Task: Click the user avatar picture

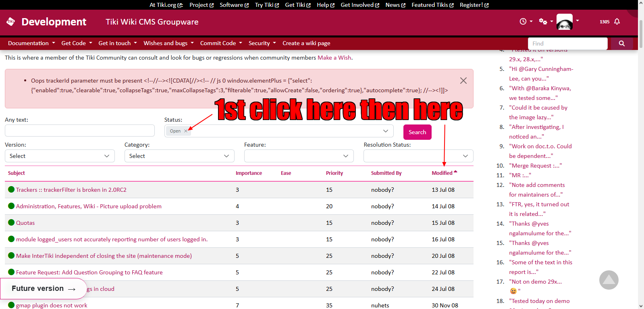Action: 565,22
